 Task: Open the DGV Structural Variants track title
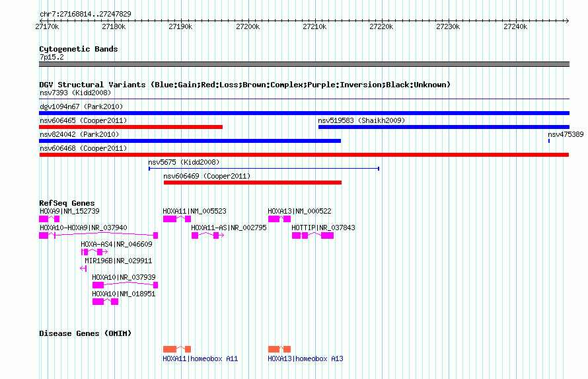tap(244, 85)
